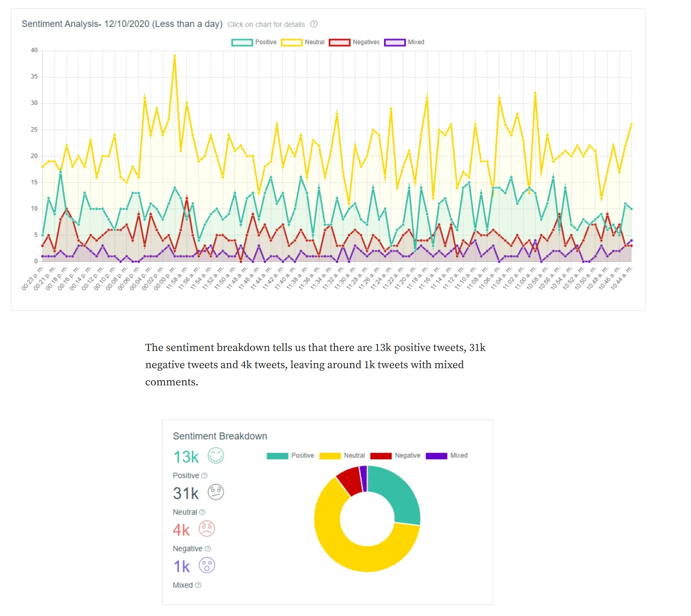691x616 pixels.
Task: Open help tooltip next to Negative label
Action: click(208, 549)
